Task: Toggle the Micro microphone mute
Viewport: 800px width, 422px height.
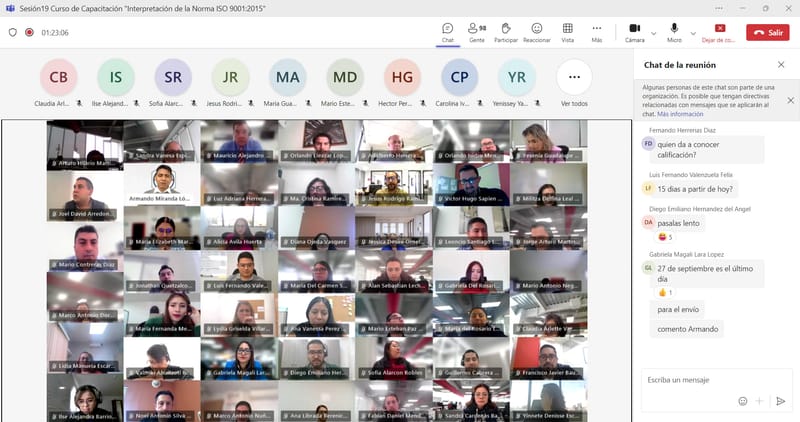Action: [674, 31]
